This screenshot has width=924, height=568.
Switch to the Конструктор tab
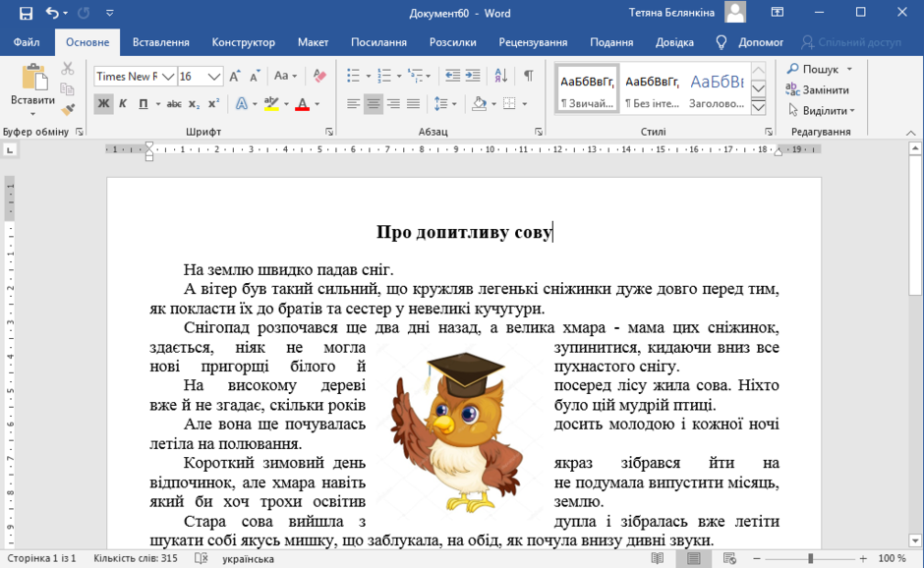click(x=244, y=42)
